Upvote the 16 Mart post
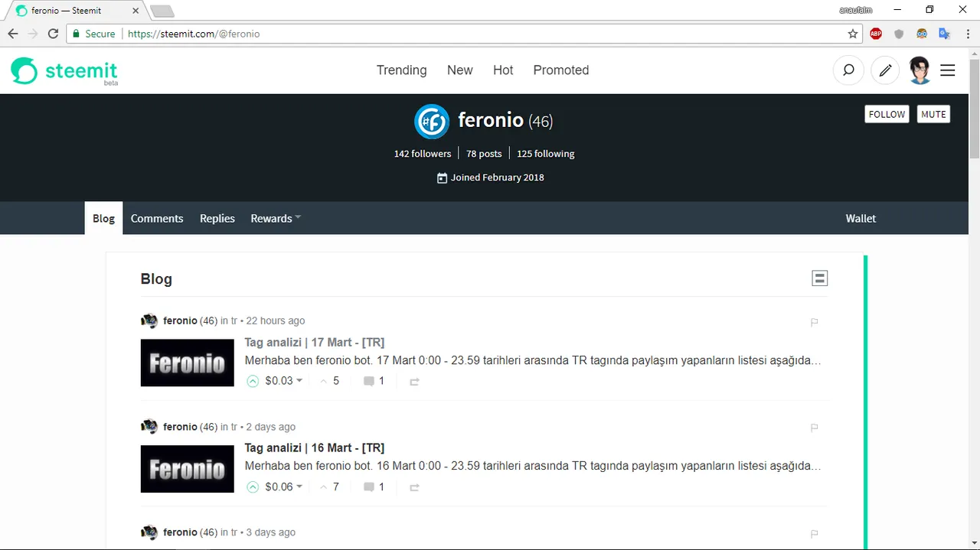Image resolution: width=980 pixels, height=550 pixels. click(x=253, y=487)
